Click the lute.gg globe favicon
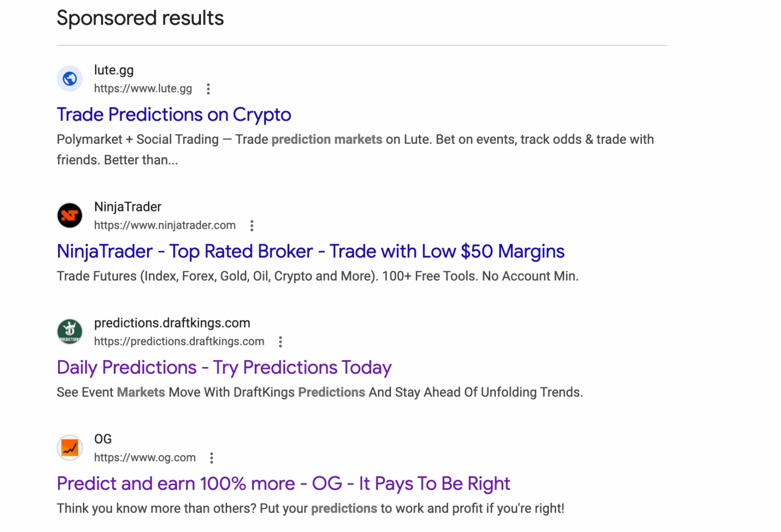Image resolution: width=781 pixels, height=532 pixels. tap(70, 79)
